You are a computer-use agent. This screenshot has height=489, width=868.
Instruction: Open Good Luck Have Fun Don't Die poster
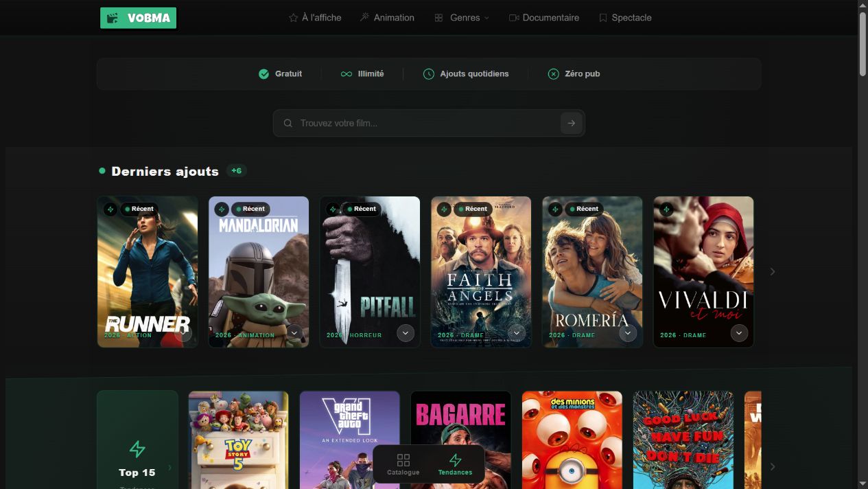coord(683,440)
